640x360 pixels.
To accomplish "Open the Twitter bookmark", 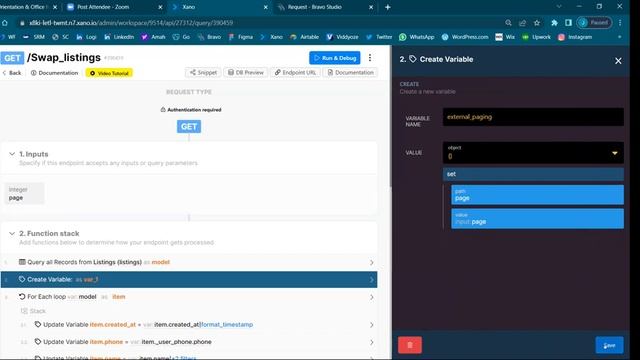I will pos(379,37).
